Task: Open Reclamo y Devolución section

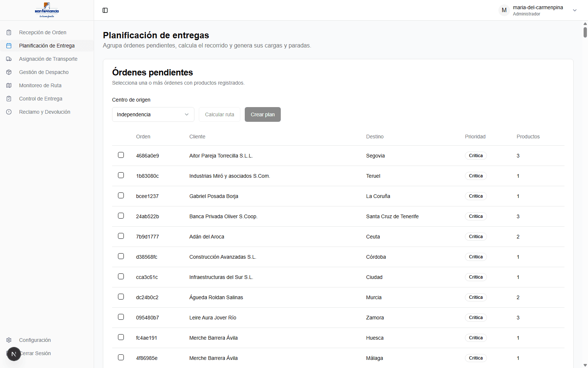Action: point(47,112)
